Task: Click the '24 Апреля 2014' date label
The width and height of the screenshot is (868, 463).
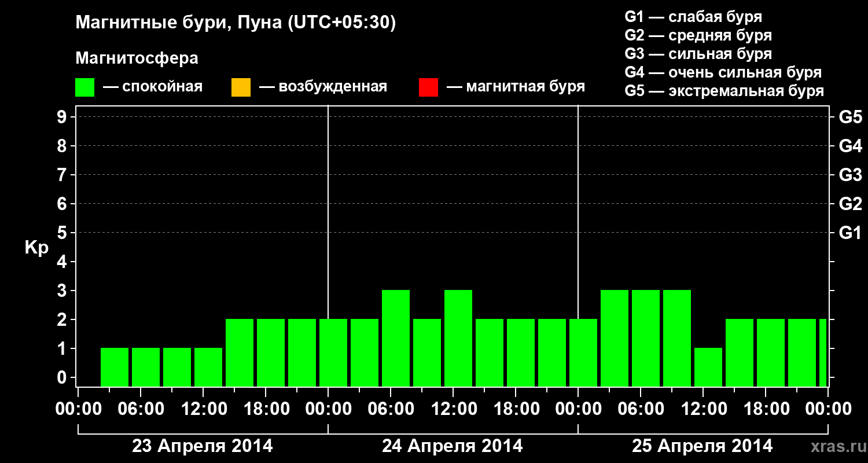Action: (x=453, y=446)
